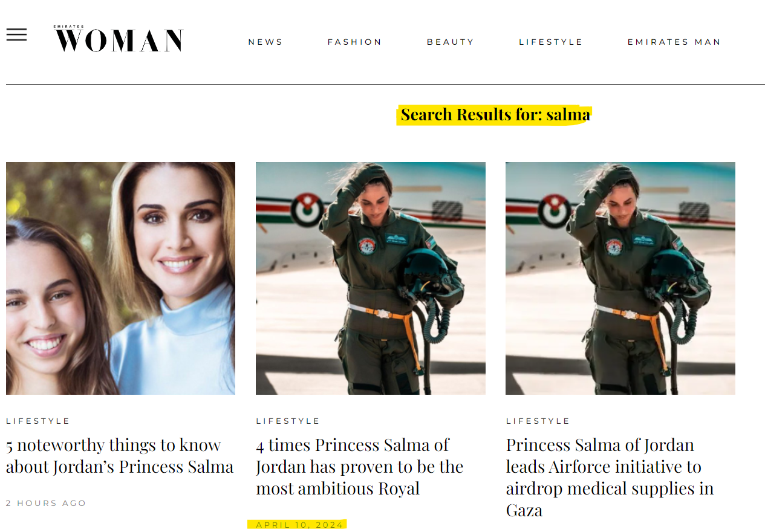Open '4 times Princess Salma of Jordan' headline
The height and width of the screenshot is (532, 765).
click(360, 467)
